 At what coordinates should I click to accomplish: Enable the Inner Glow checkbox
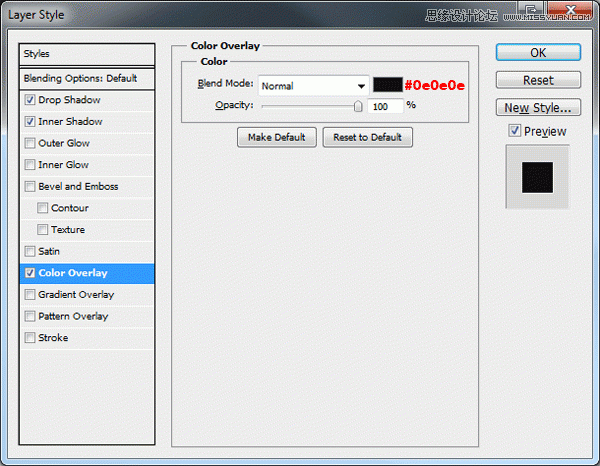[x=30, y=165]
